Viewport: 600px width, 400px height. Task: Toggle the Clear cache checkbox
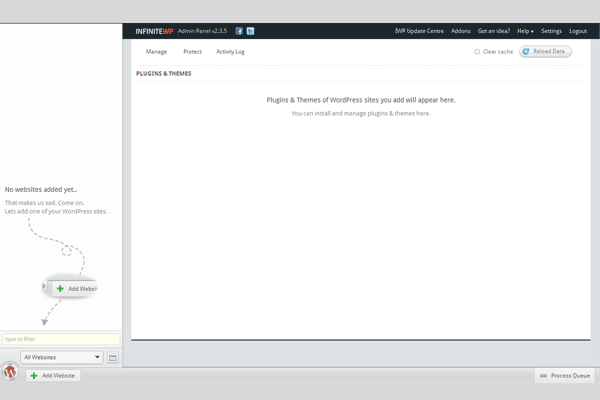tap(477, 51)
